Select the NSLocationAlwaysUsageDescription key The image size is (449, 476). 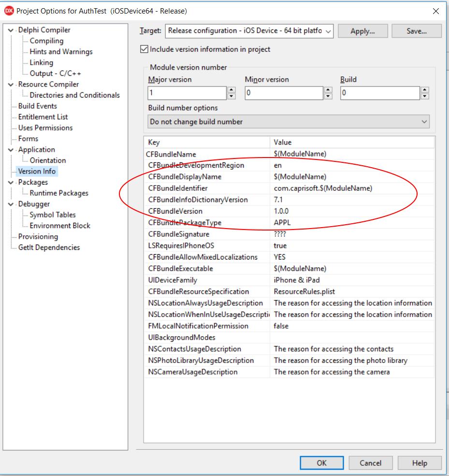coord(205,303)
